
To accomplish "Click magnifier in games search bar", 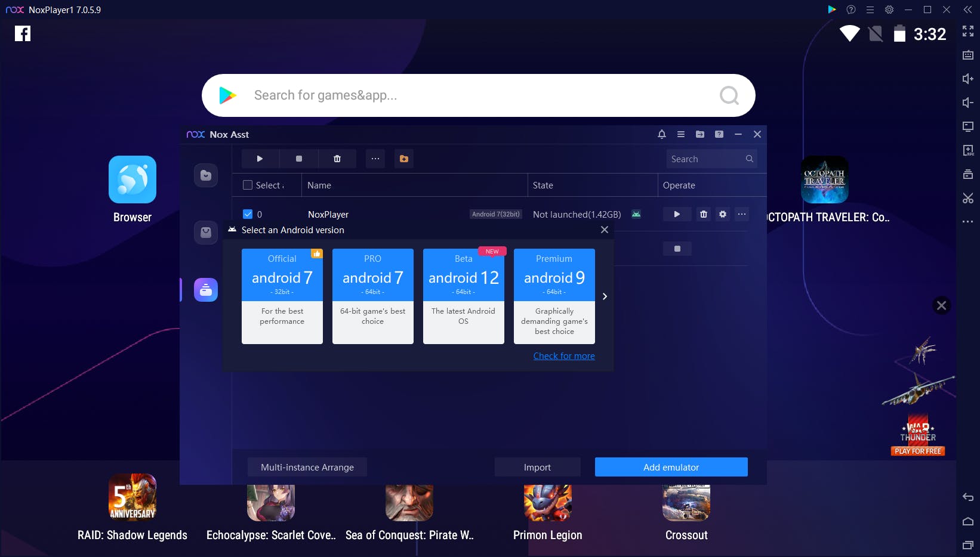I will pyautogui.click(x=729, y=95).
